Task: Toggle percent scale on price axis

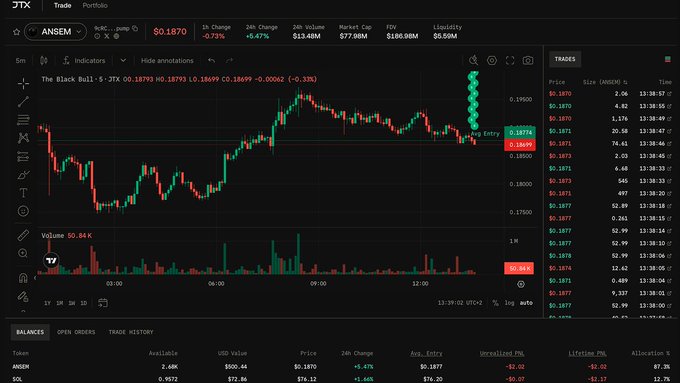Action: [x=495, y=303]
